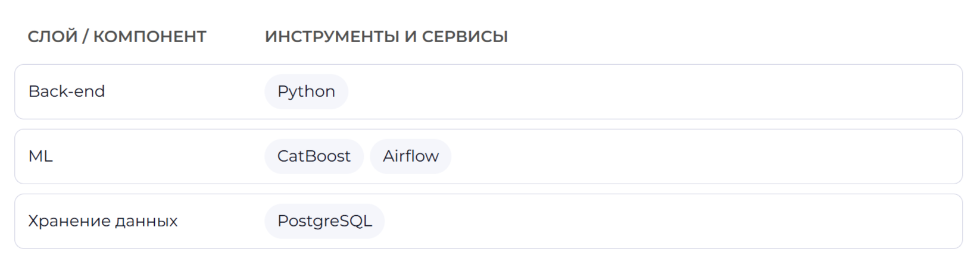Click the gap between CatBoost and Airflow tags
The image size is (980, 271).
click(x=367, y=156)
